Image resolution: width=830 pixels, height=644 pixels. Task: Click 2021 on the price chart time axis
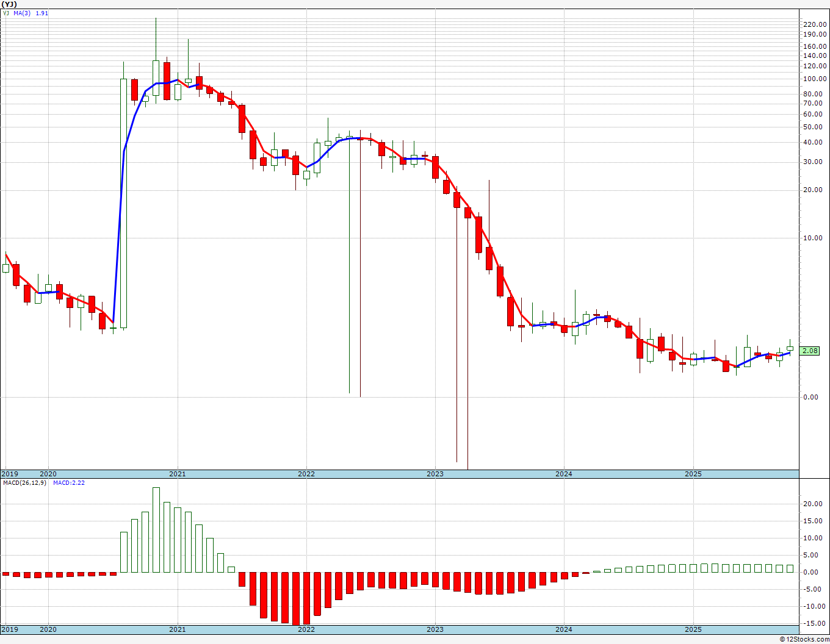pos(177,474)
